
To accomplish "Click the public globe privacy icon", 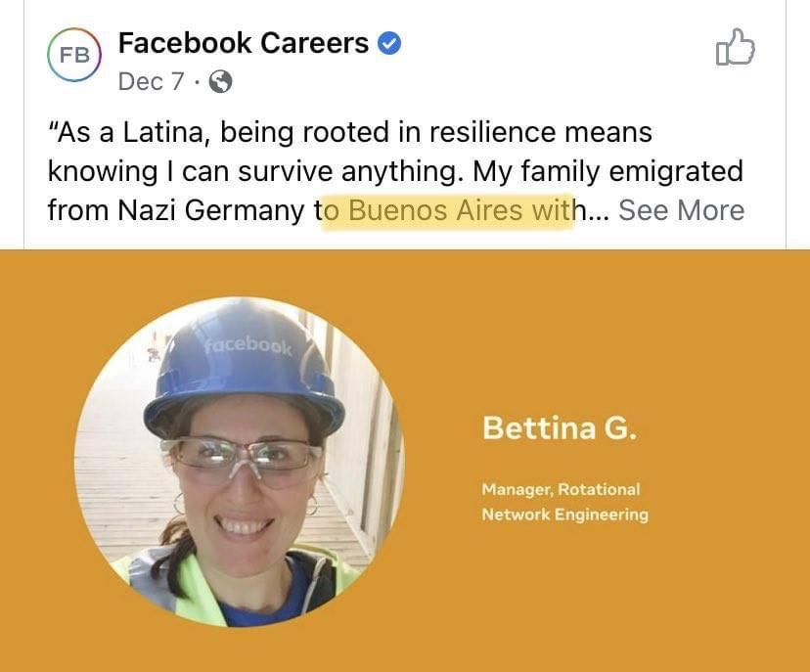I will click(x=220, y=81).
